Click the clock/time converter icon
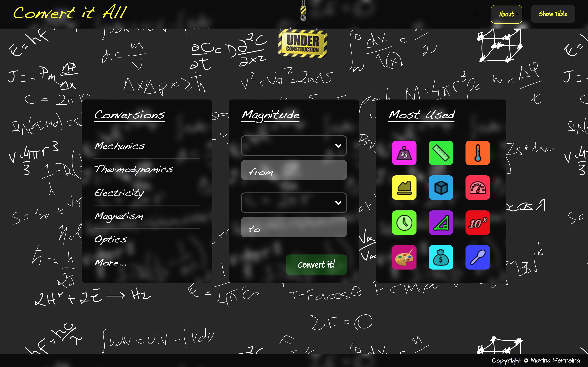This screenshot has width=588, height=367. 404,222
